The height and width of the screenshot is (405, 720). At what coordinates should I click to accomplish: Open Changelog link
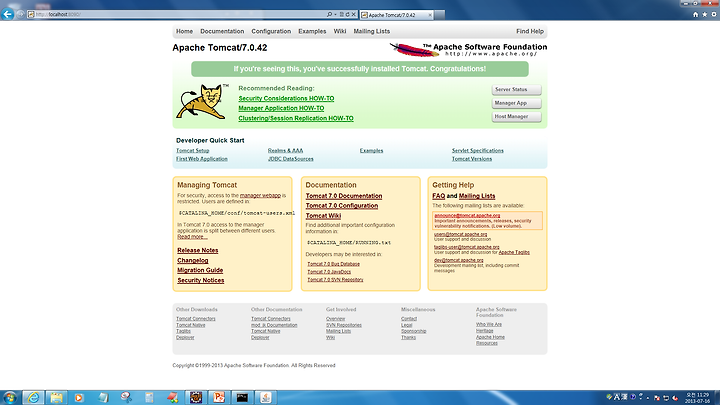pos(192,260)
